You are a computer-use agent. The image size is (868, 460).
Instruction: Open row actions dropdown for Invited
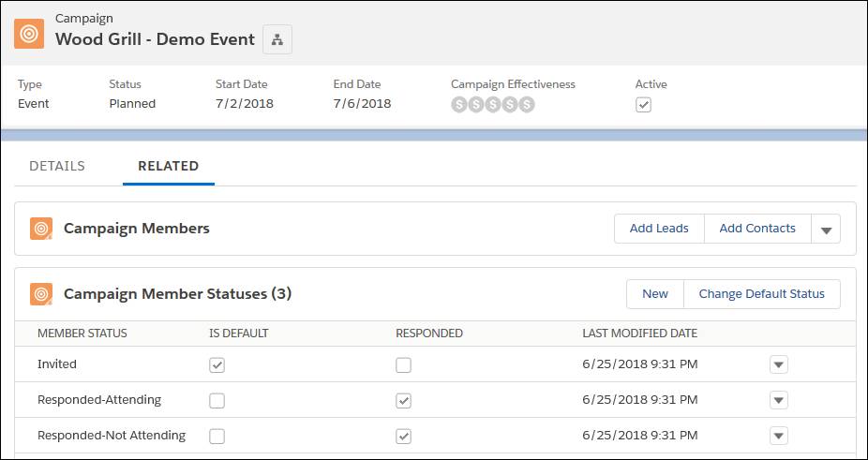click(x=779, y=364)
